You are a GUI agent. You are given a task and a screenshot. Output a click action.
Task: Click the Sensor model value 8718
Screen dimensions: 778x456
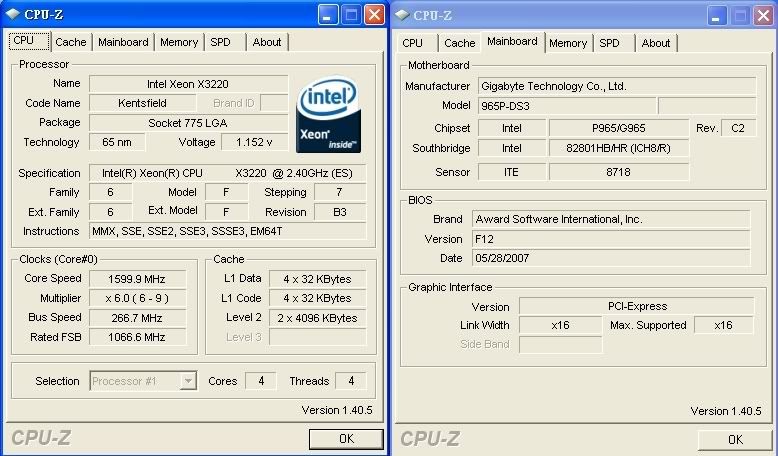point(619,172)
